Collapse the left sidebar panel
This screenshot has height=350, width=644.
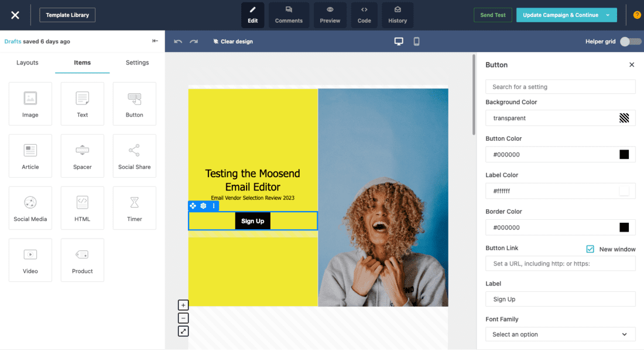click(155, 41)
